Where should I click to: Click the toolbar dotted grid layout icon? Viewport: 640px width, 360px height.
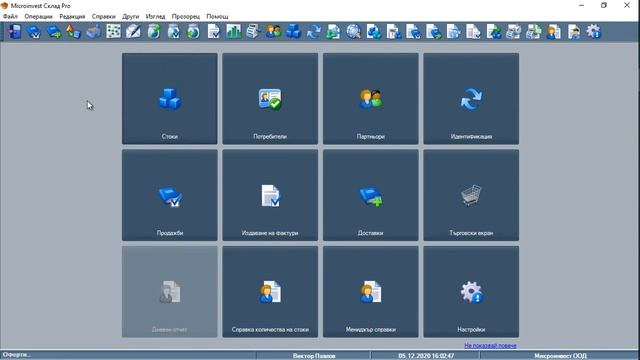click(113, 31)
